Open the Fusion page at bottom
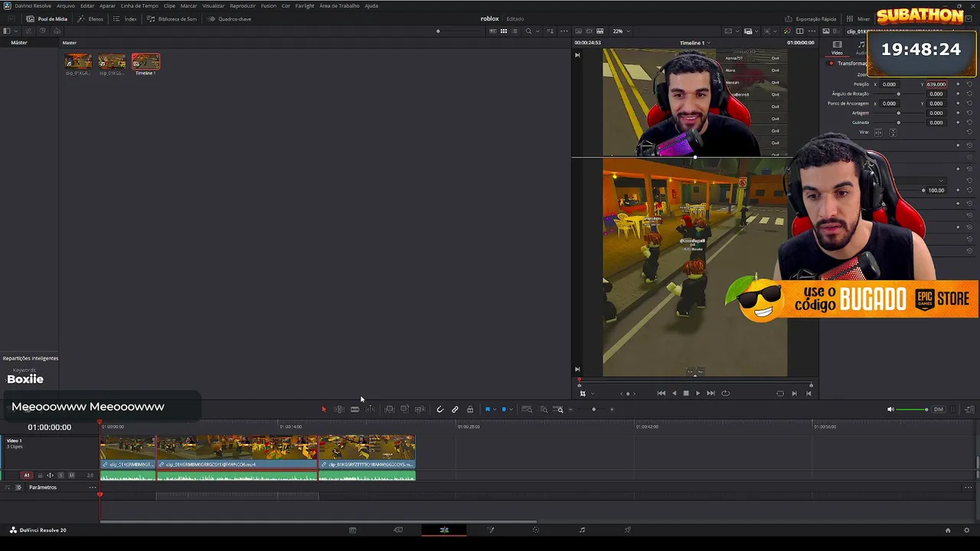 pyautogui.click(x=491, y=530)
